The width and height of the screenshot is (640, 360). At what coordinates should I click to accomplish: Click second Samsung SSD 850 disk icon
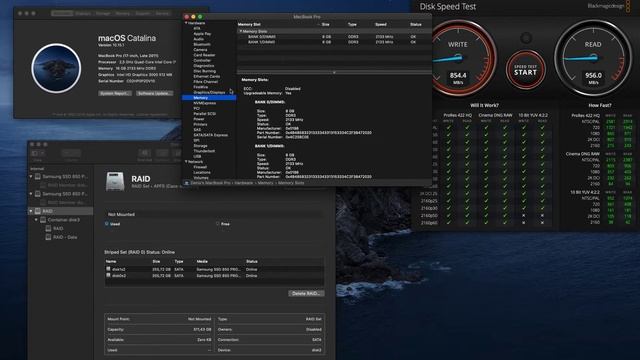[38, 194]
